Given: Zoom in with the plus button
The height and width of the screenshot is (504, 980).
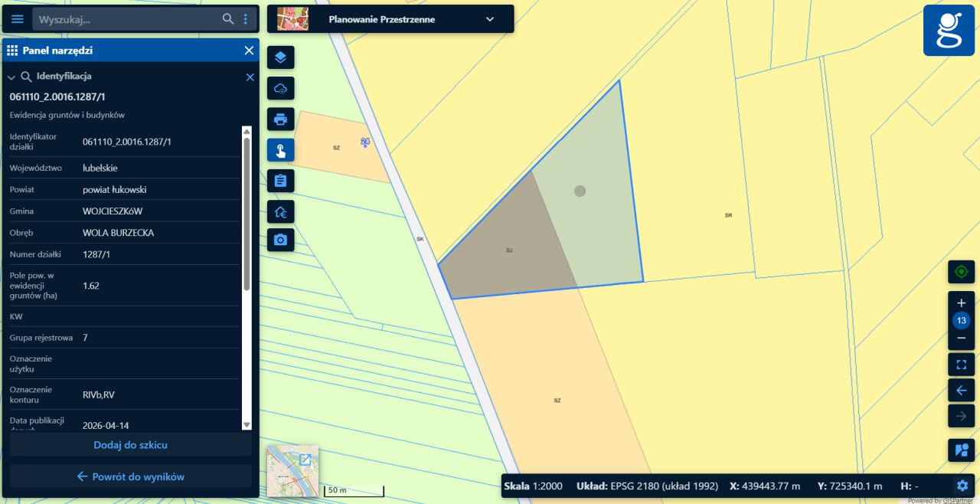Looking at the screenshot, I should 961,303.
